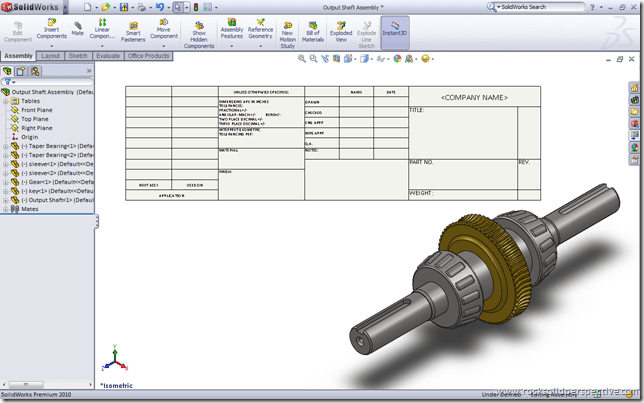The height and width of the screenshot is (403, 644).
Task: Click the Print icon in the top toolbar
Action: click(x=141, y=7)
